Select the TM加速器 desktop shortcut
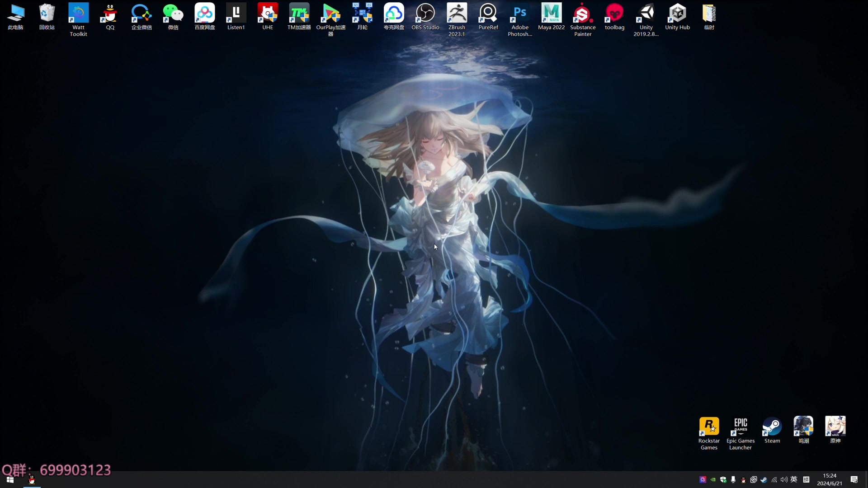 pyautogui.click(x=299, y=17)
